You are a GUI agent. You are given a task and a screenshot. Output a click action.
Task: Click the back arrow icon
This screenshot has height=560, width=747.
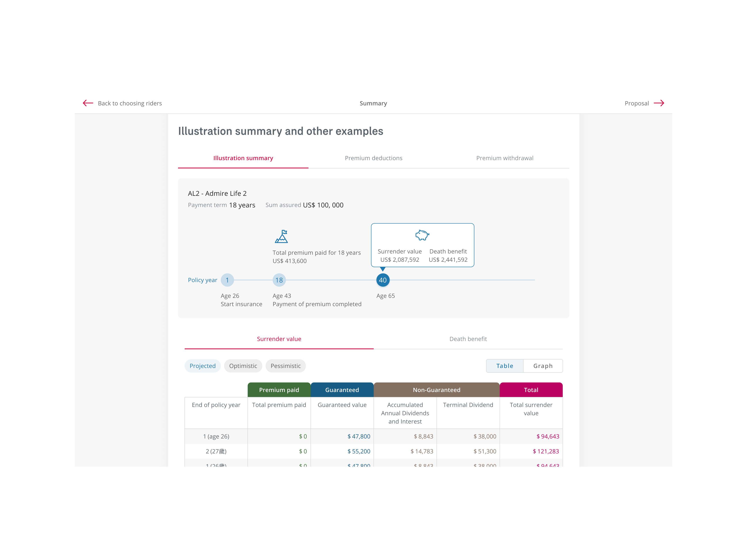pyautogui.click(x=88, y=103)
